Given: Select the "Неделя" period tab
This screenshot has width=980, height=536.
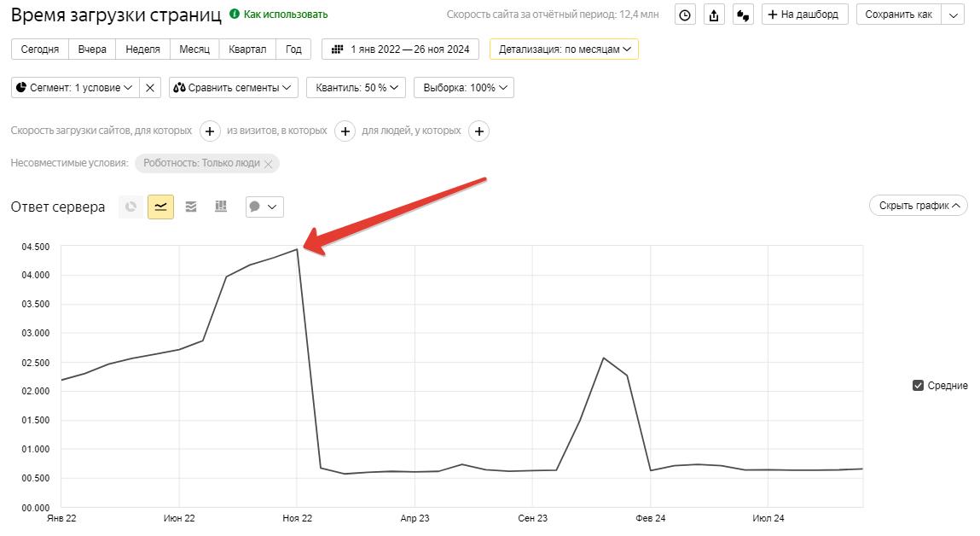Looking at the screenshot, I should [142, 50].
